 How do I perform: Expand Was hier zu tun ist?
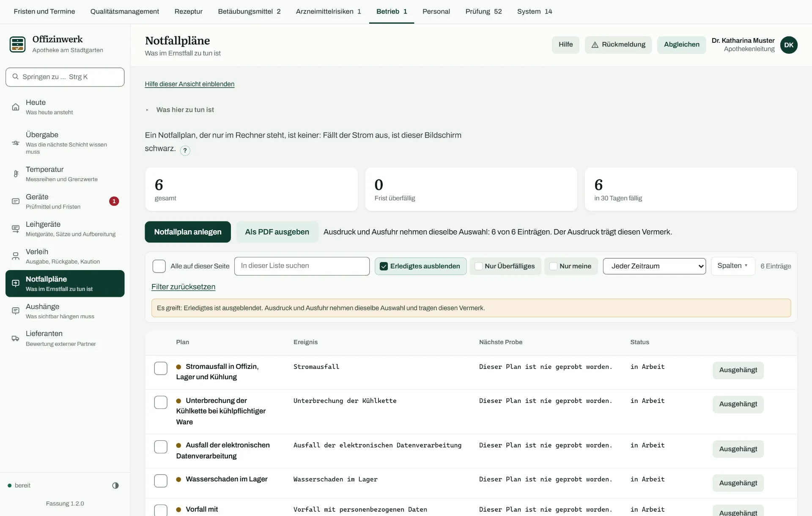point(180,110)
